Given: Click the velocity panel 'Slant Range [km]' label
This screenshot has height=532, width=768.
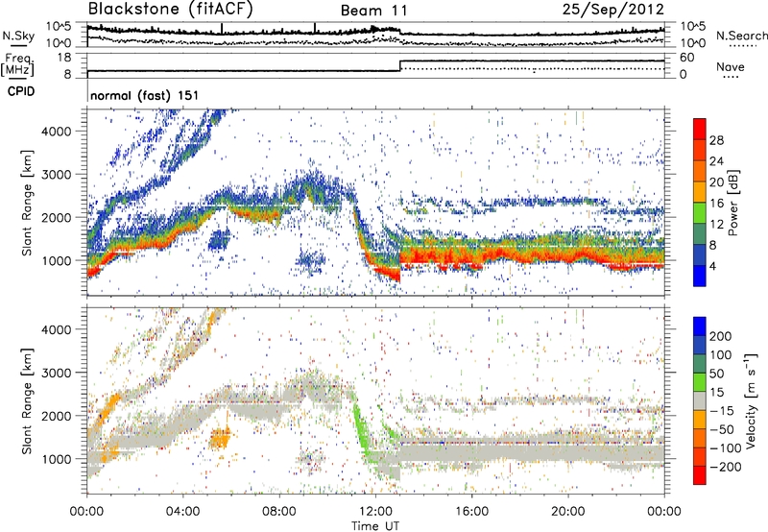Looking at the screenshot, I should pyautogui.click(x=27, y=401).
